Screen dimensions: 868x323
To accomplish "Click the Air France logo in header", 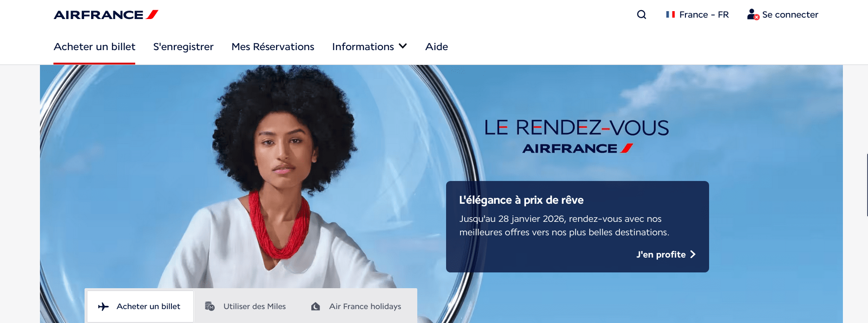I will (x=106, y=15).
